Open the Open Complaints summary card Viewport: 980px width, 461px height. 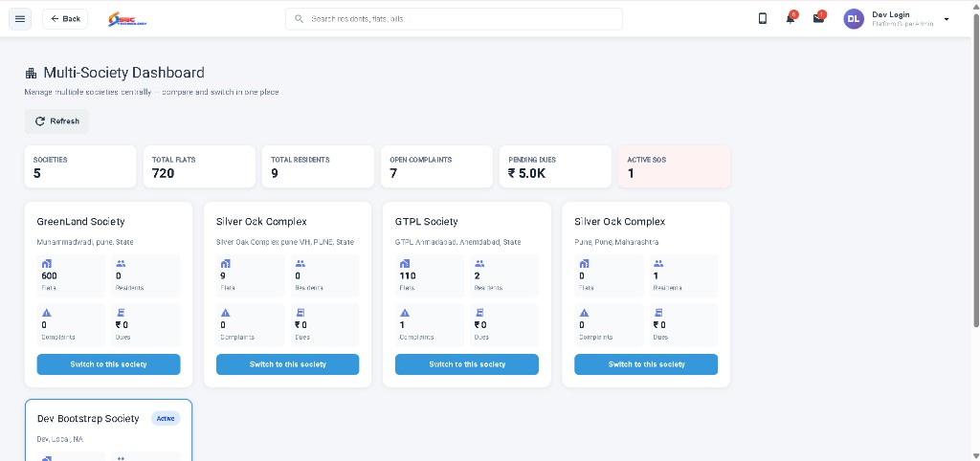436,166
